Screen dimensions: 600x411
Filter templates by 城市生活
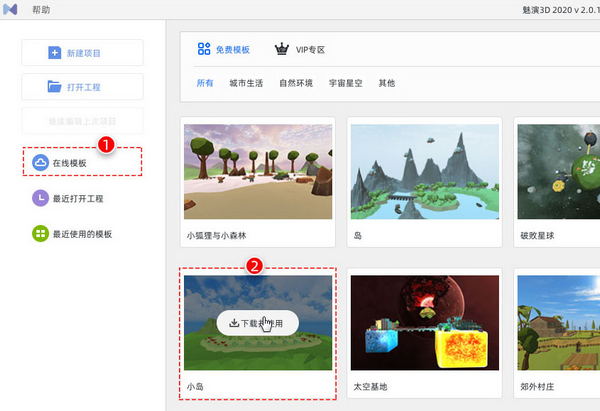click(246, 83)
